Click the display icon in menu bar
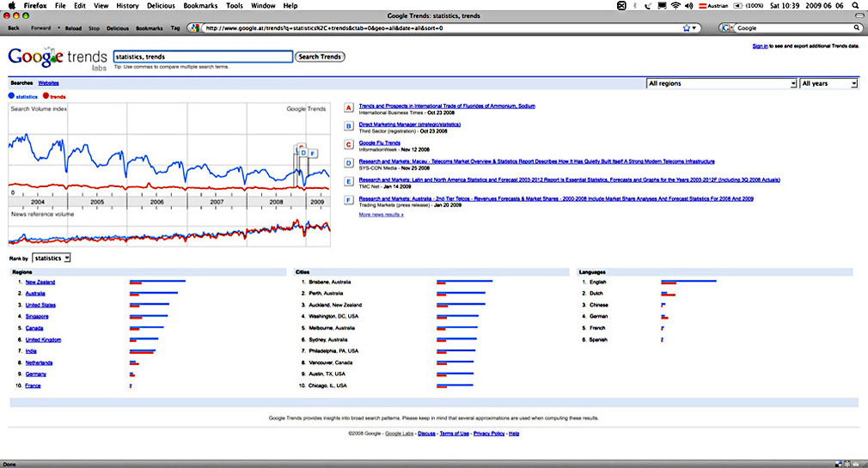This screenshot has width=868, height=468. [662, 5]
